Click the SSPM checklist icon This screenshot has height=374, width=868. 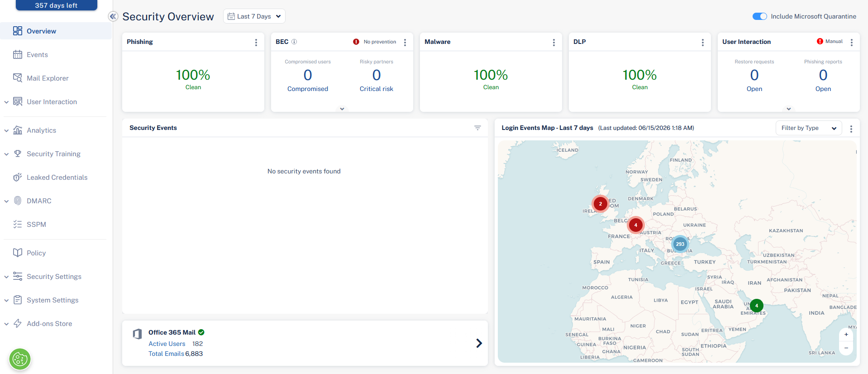click(x=18, y=224)
